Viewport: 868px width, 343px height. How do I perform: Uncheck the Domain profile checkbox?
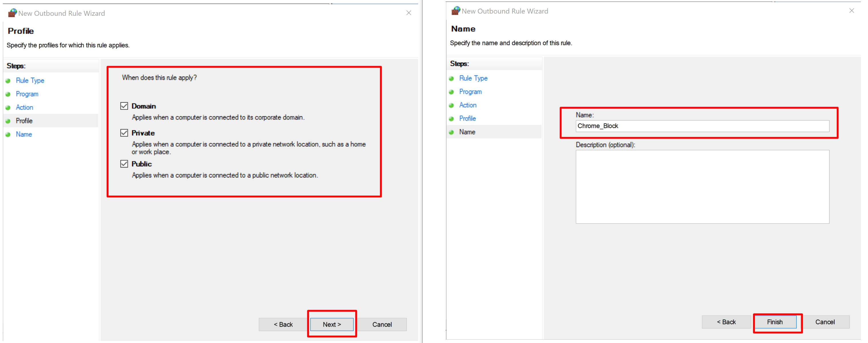click(x=124, y=106)
